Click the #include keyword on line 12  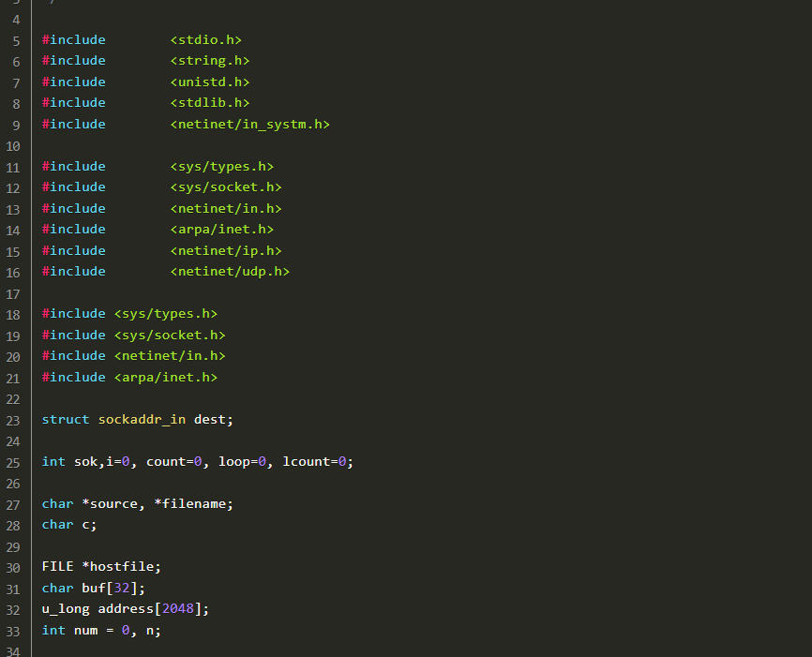point(74,187)
